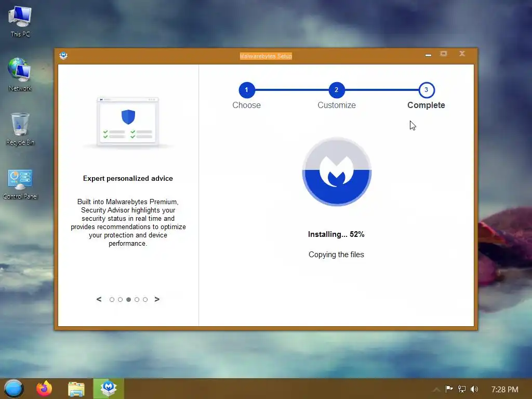
Task: Select fifth slide carousel dot
Action: [x=145, y=300]
